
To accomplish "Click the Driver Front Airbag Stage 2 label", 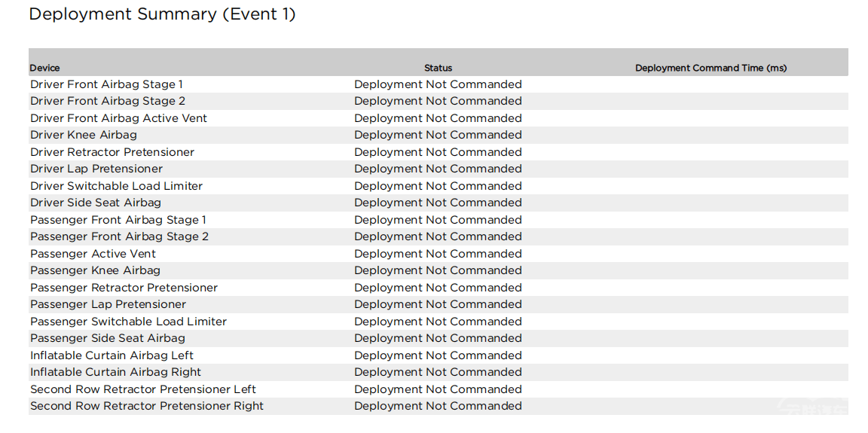I will 108,101.
